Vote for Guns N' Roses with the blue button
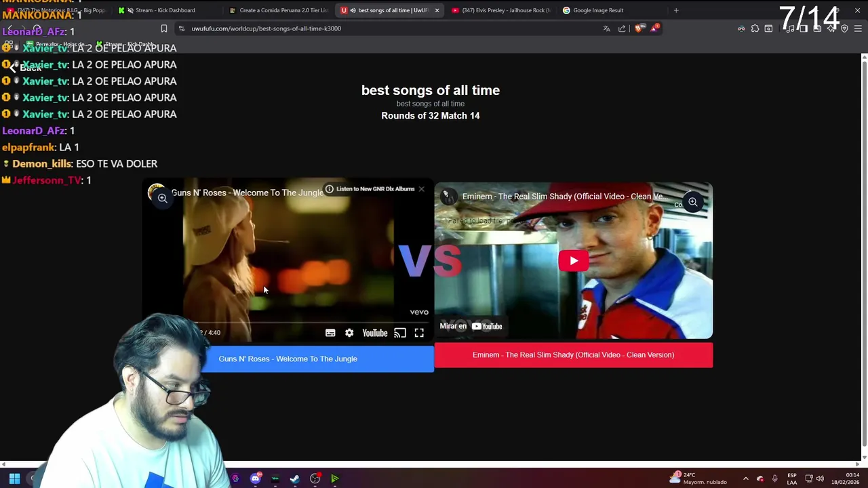 [288, 359]
